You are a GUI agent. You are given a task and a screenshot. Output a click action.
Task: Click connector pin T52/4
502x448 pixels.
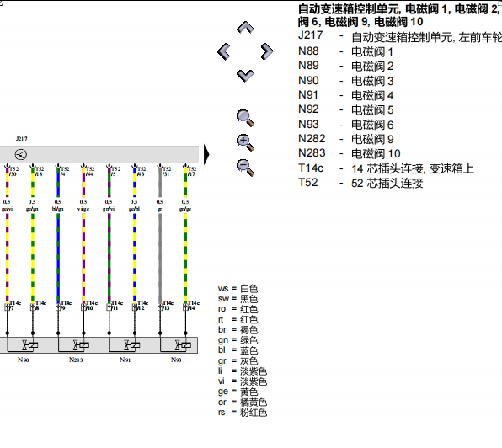tap(65, 171)
